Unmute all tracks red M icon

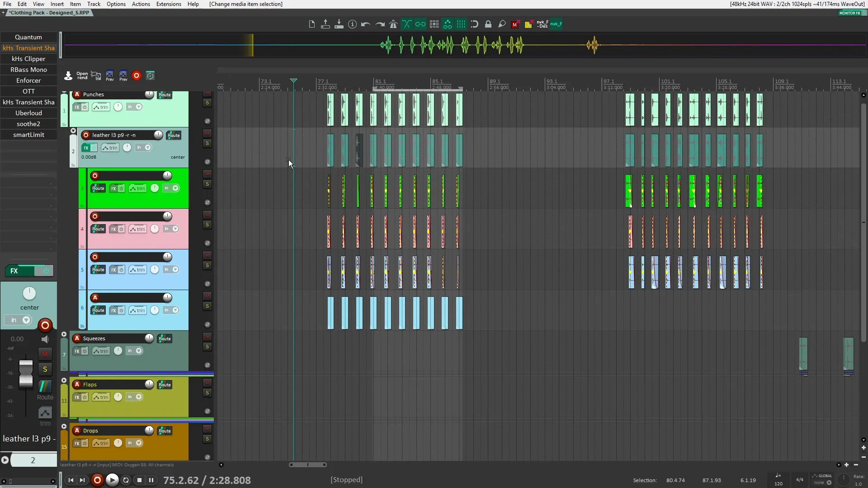click(x=515, y=24)
